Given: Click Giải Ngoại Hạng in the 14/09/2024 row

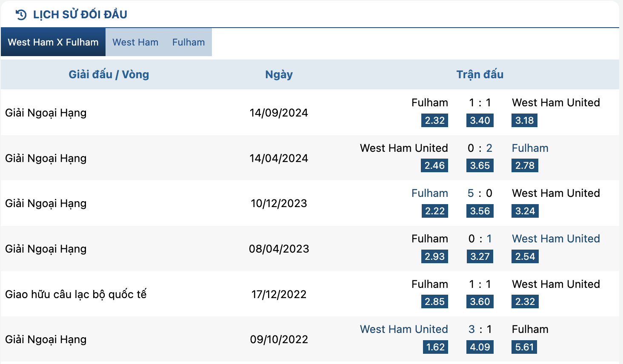Looking at the screenshot, I should [46, 113].
